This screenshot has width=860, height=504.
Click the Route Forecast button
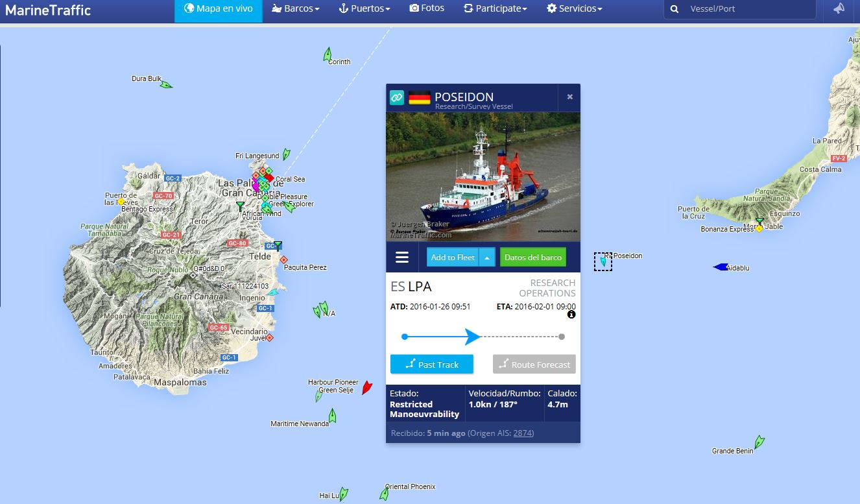click(534, 364)
